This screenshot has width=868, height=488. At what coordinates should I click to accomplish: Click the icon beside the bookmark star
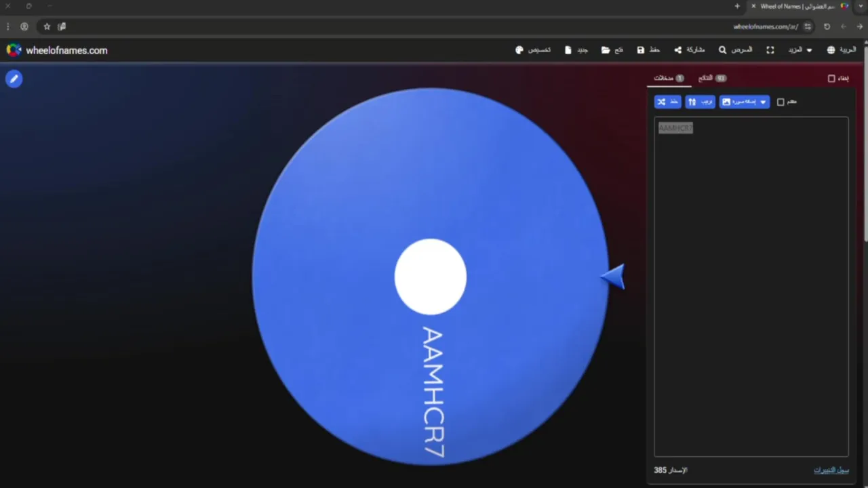coord(62,26)
